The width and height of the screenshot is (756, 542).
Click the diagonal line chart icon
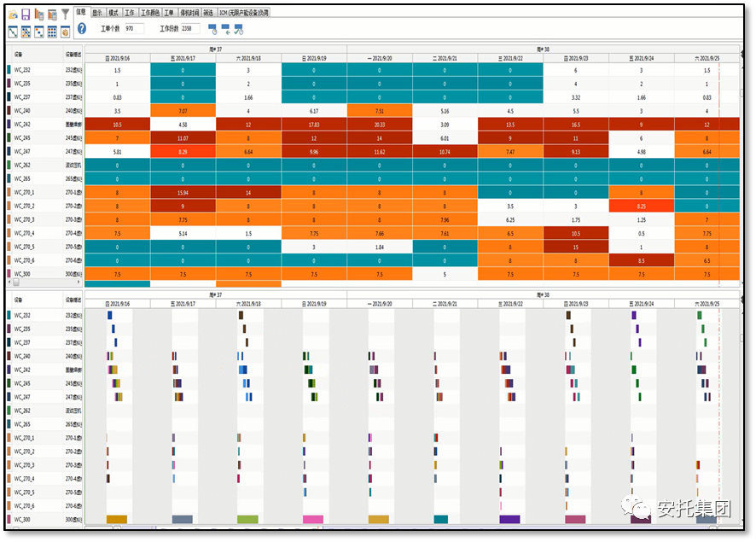click(13, 32)
